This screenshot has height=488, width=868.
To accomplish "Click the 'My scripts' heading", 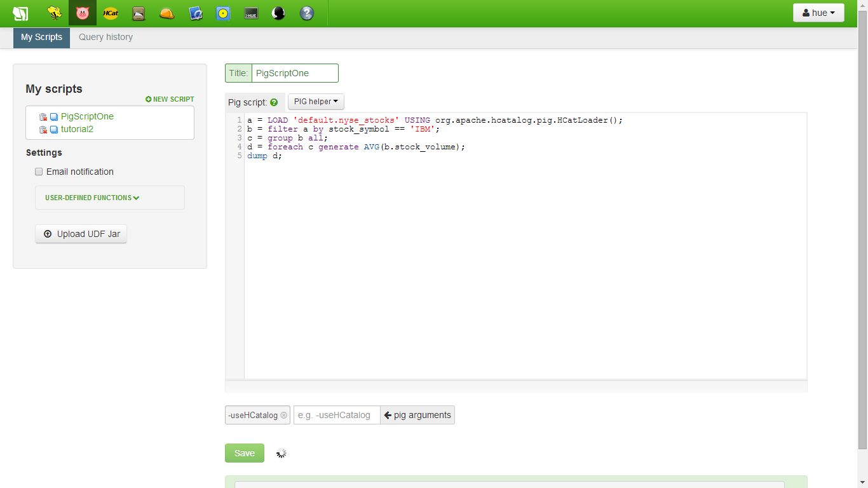I will (x=54, y=89).
